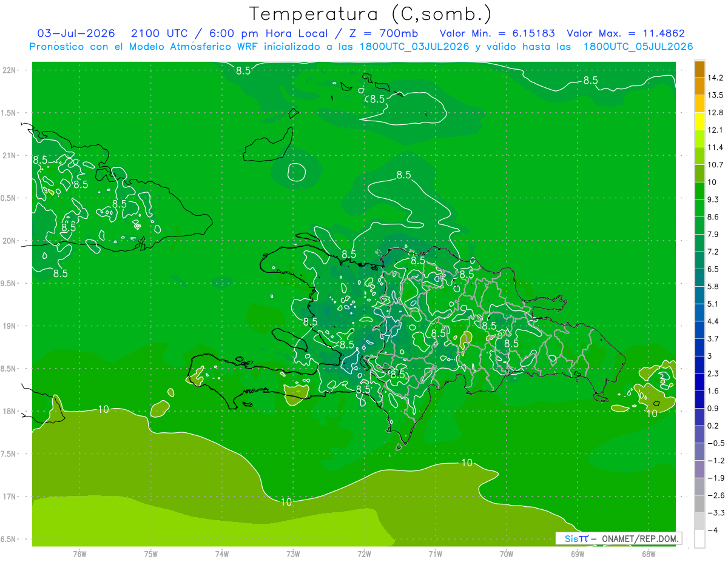Click the legend swatch between 13.5 and 14.2
The height and width of the screenshot is (562, 728).
tap(699, 86)
